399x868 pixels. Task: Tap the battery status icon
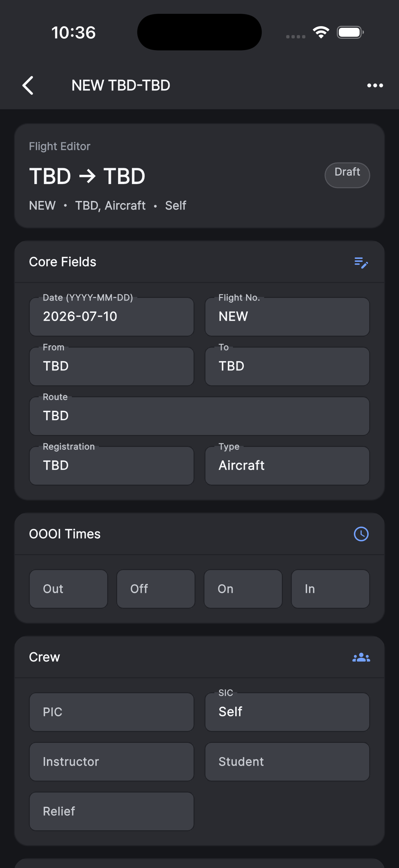pos(350,32)
